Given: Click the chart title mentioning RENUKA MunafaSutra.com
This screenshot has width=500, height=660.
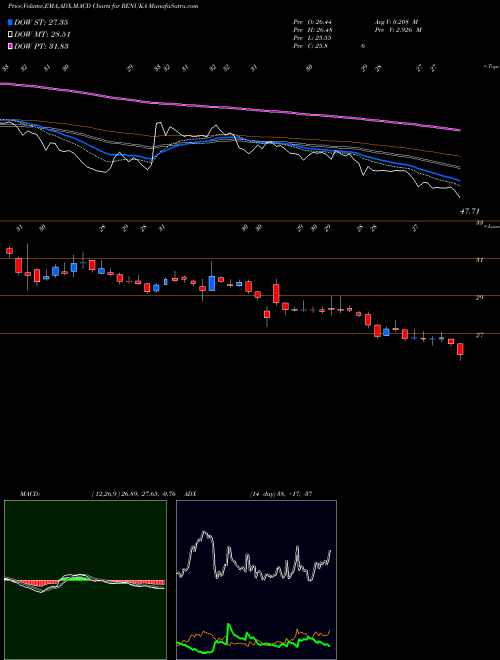Looking at the screenshot, I should [103, 6].
